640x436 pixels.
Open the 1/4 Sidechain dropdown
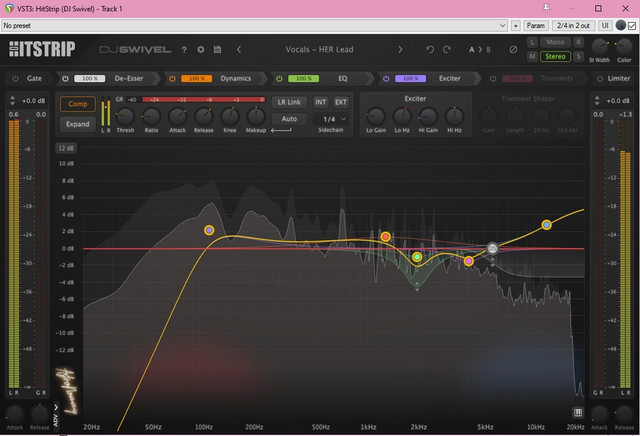point(331,119)
